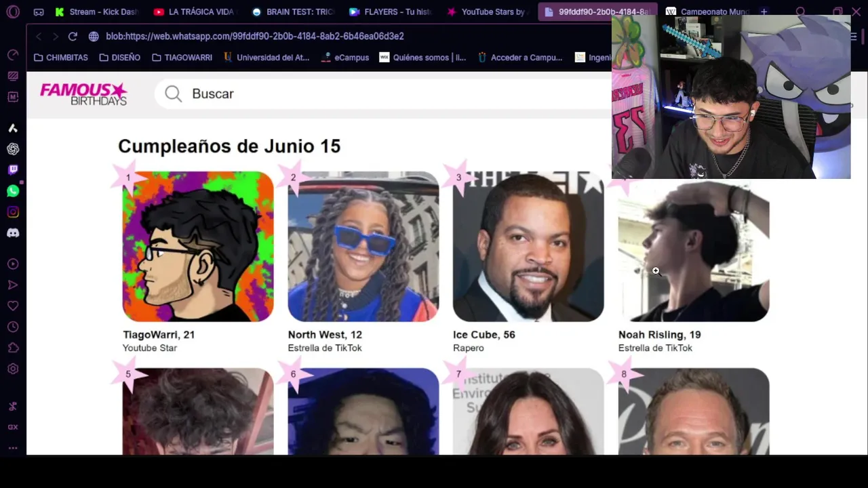Open the ChatGPT sidebar icon
868x488 pixels.
(13, 149)
